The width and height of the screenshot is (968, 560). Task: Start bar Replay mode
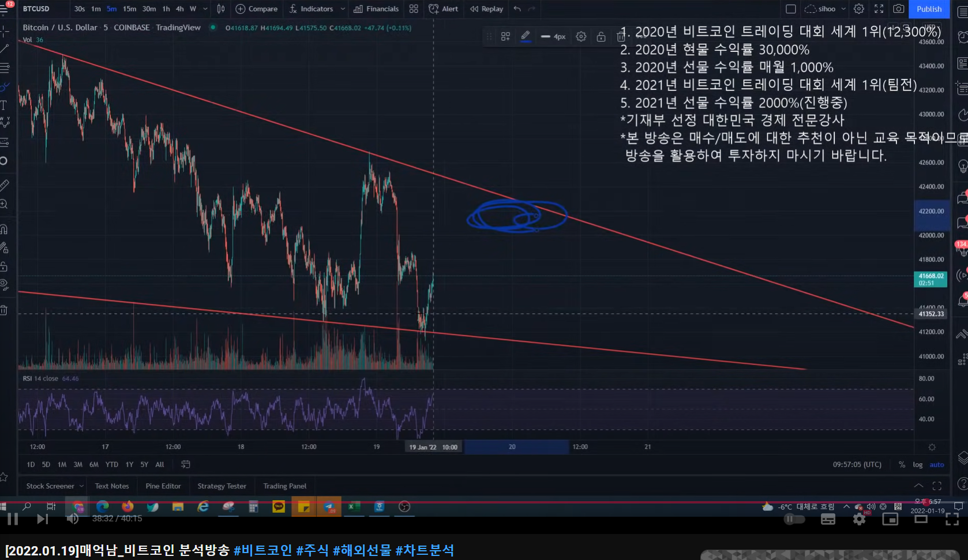487,9
